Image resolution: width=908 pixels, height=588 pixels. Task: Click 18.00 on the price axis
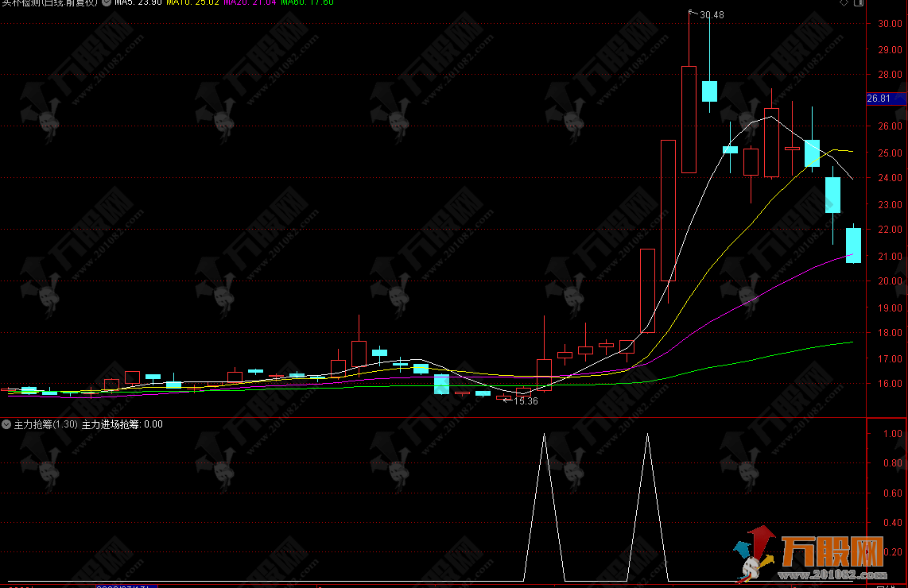890,333
